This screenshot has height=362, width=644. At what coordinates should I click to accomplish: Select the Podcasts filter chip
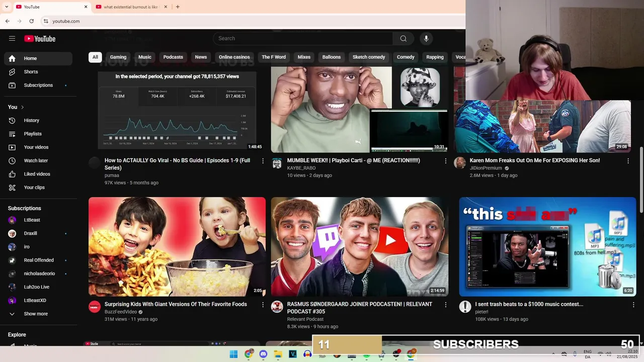[x=173, y=57]
